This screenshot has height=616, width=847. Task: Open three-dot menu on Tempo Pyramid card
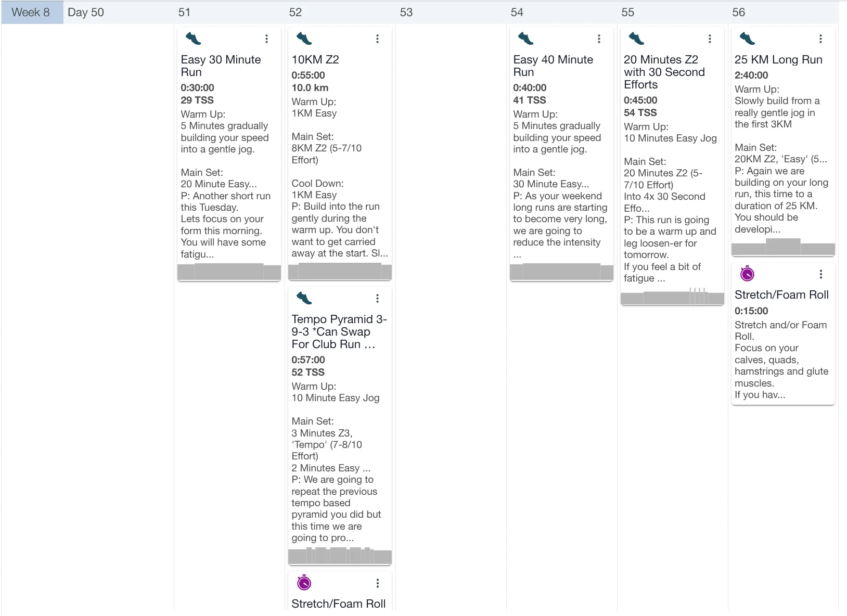(x=377, y=299)
